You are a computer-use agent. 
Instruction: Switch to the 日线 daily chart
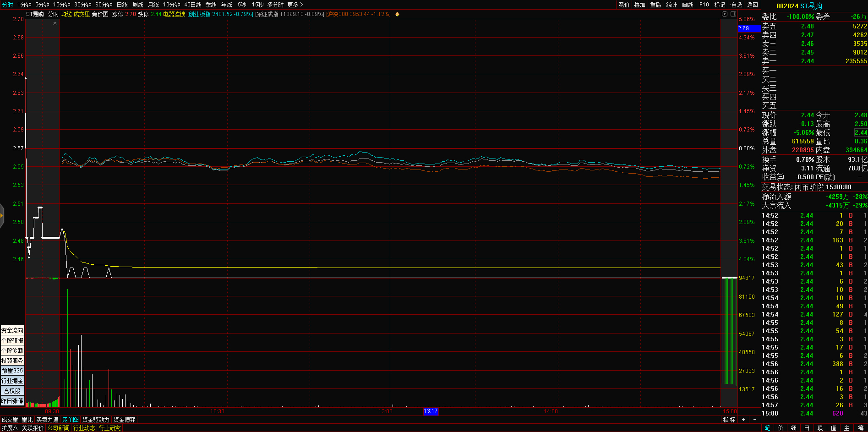pos(122,5)
